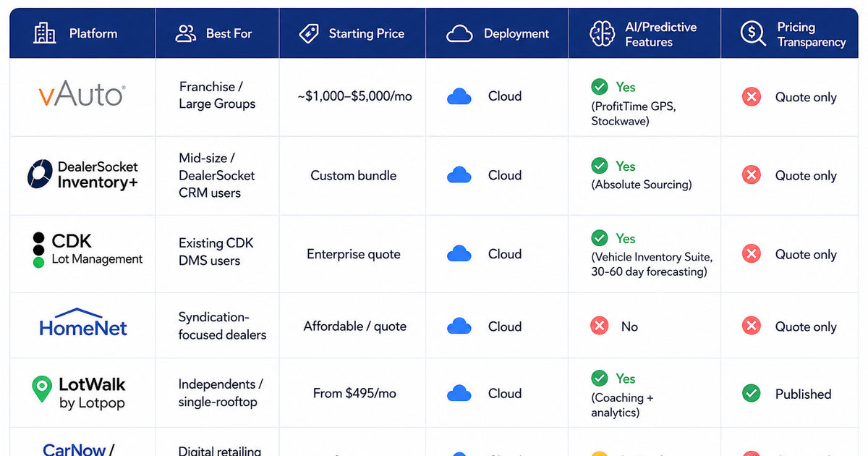Click the '(Absolute Sourcing)' note
Viewport: 868px width, 456px height.
click(x=642, y=185)
